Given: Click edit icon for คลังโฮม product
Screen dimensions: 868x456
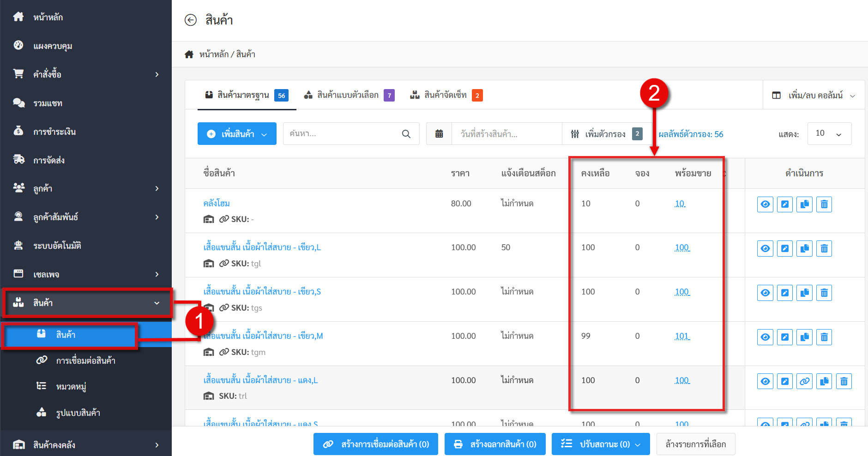Looking at the screenshot, I should pyautogui.click(x=784, y=204).
